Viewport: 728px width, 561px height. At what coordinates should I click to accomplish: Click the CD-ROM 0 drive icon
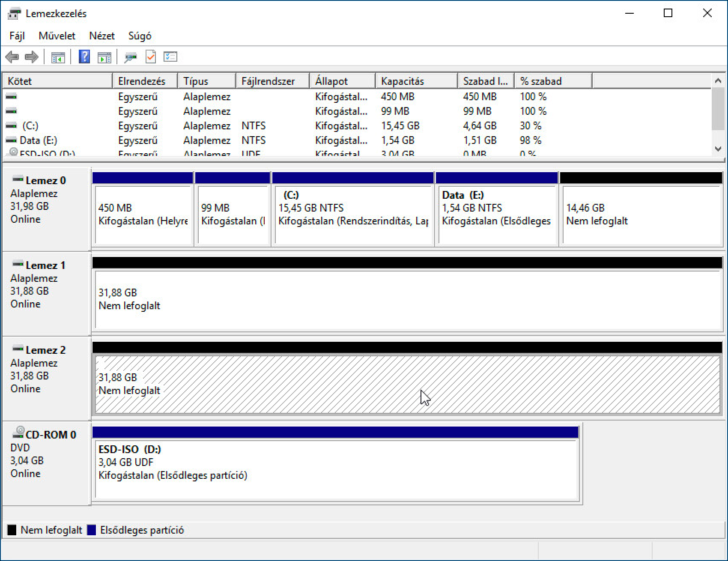pyautogui.click(x=18, y=432)
